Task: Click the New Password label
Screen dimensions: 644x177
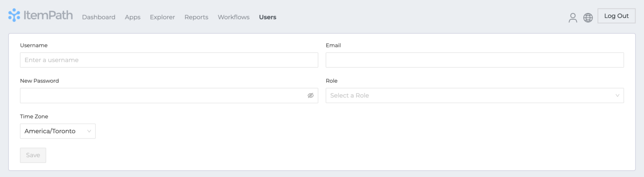Action: (x=40, y=80)
